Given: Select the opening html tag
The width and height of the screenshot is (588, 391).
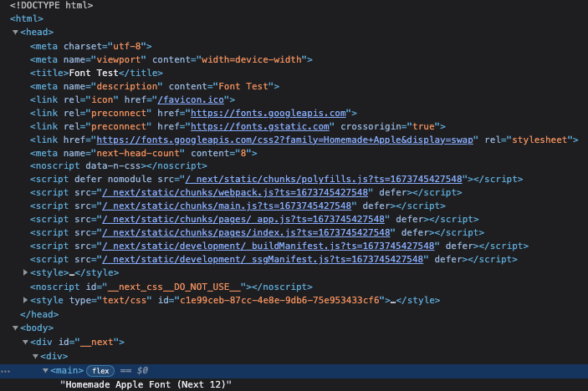Looking at the screenshot, I should coord(27,18).
